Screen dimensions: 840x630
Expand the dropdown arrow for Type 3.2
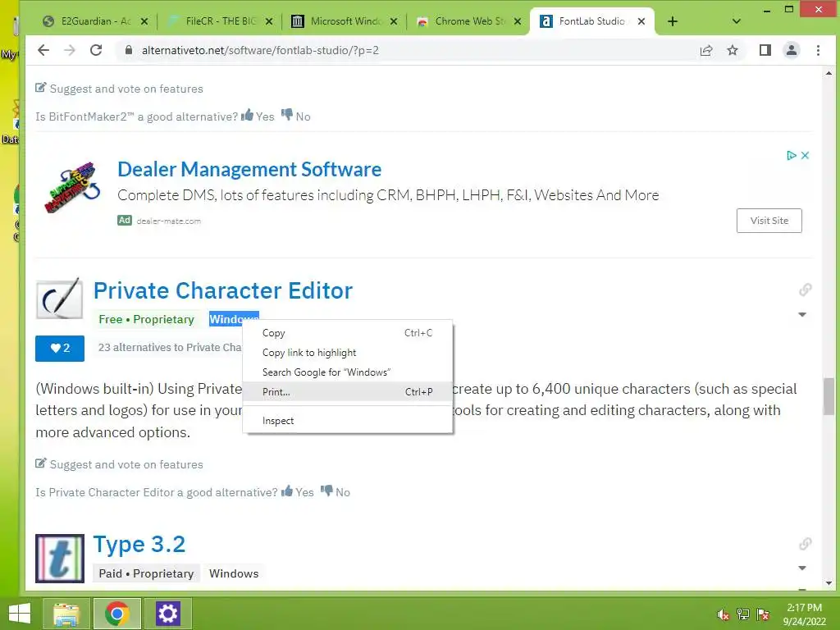[802, 568]
